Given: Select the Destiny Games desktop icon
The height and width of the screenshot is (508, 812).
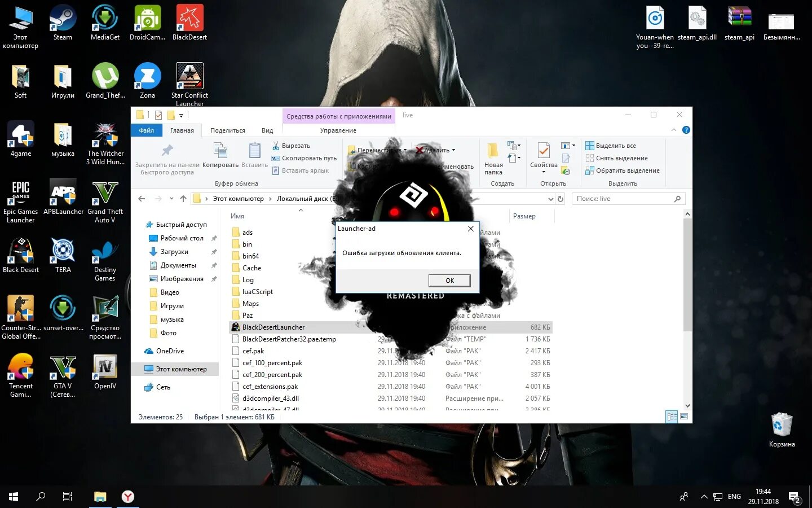Looking at the screenshot, I should point(105,260).
